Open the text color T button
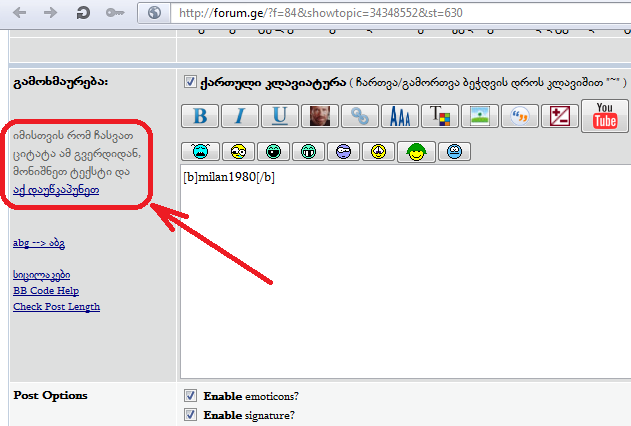 point(439,116)
